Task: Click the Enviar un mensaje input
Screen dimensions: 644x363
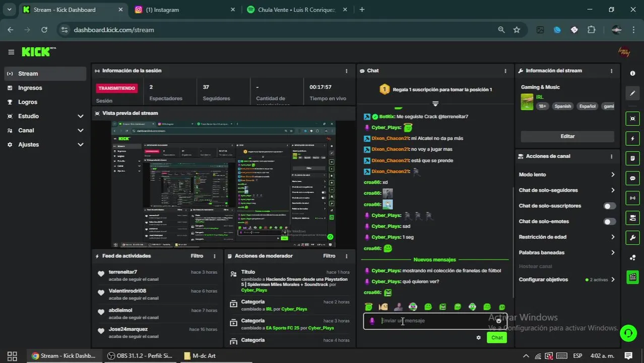Action: pyautogui.click(x=435, y=321)
